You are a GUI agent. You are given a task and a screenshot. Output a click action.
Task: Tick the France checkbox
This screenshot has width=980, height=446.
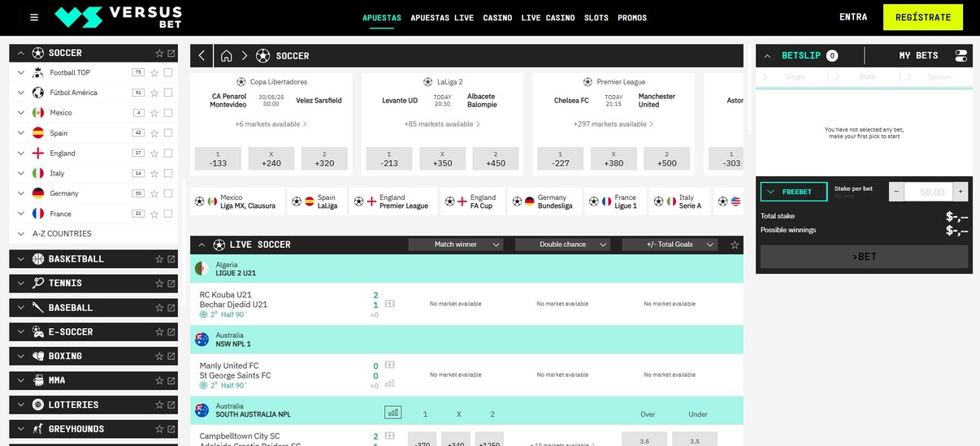tap(168, 214)
